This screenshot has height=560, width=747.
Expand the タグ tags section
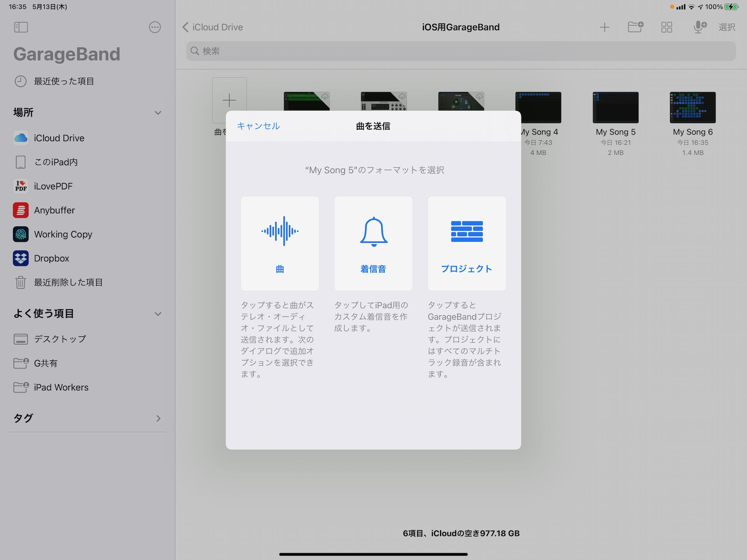coord(158,418)
